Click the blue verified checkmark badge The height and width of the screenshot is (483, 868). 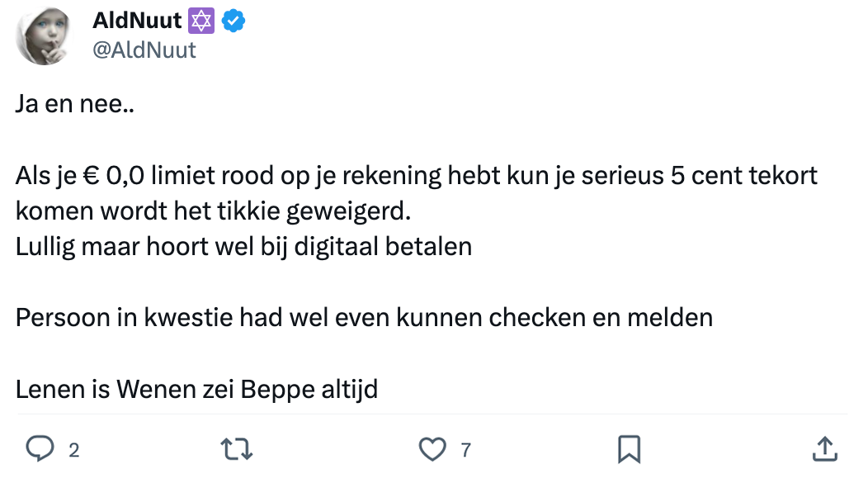236,21
